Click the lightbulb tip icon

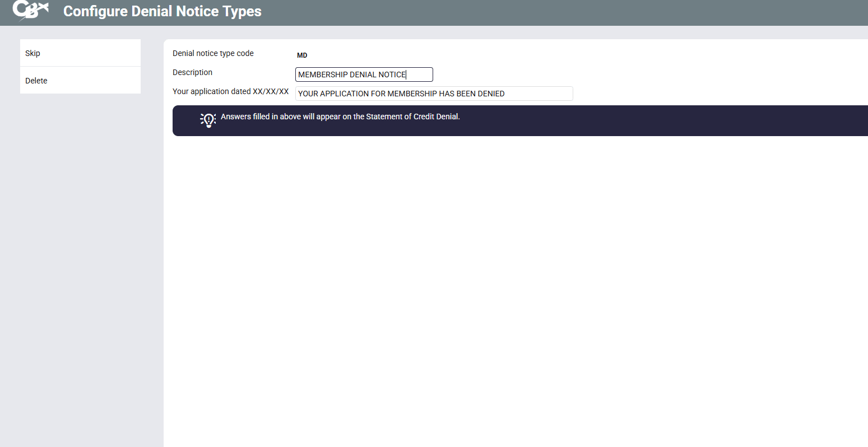[x=208, y=120]
